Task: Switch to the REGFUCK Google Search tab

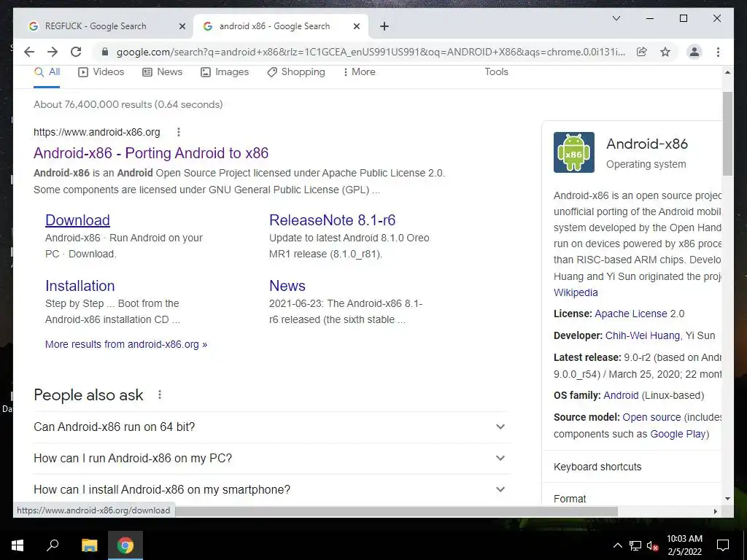Action: coord(96,26)
